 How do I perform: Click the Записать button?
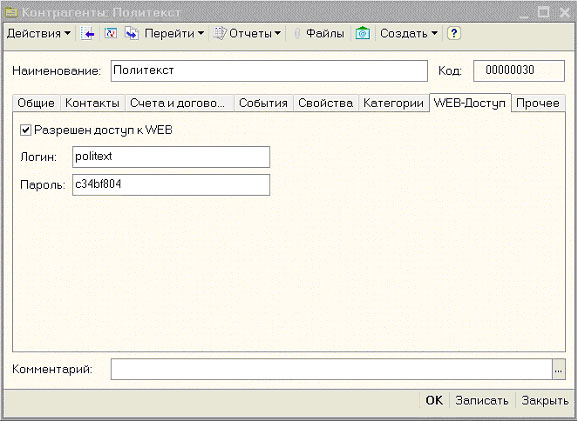482,400
